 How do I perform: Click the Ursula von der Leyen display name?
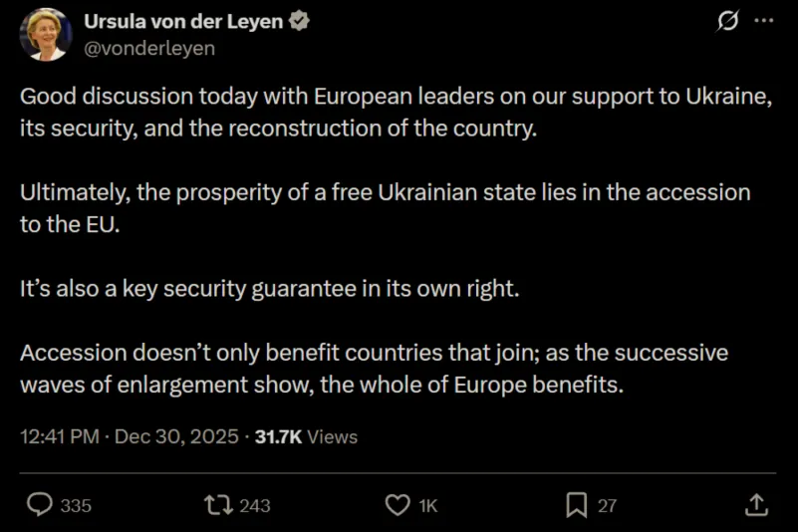(183, 22)
